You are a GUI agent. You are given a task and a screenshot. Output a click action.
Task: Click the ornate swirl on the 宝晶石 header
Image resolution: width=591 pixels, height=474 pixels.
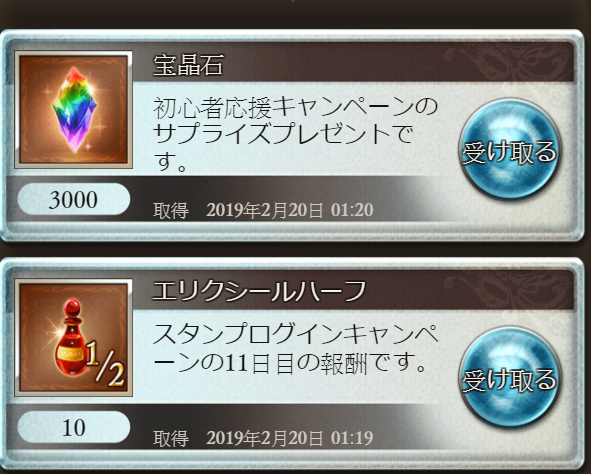[507, 63]
